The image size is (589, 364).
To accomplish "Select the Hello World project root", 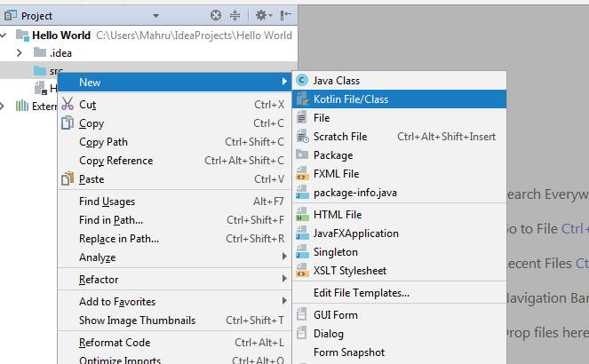I will coord(62,36).
